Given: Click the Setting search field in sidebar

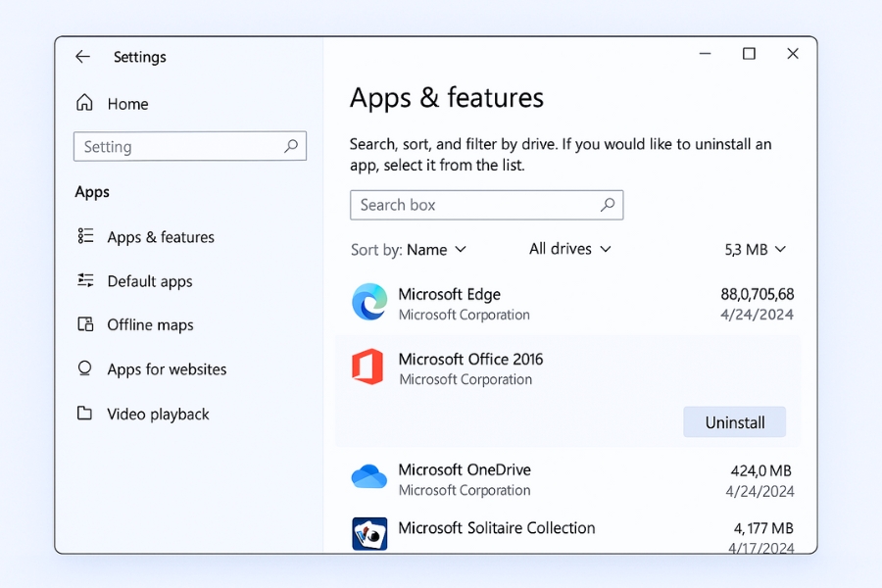Looking at the screenshot, I should tap(176, 146).
